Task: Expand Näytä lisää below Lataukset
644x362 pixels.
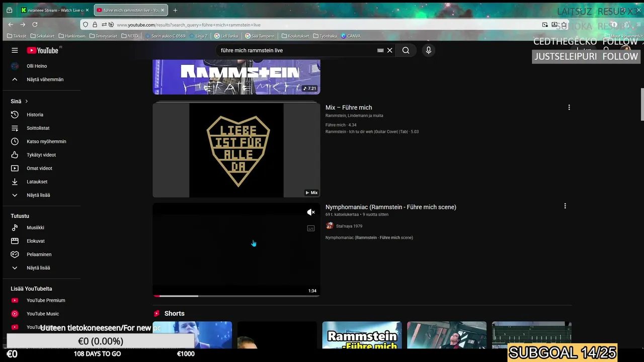Action: pyautogui.click(x=41, y=195)
